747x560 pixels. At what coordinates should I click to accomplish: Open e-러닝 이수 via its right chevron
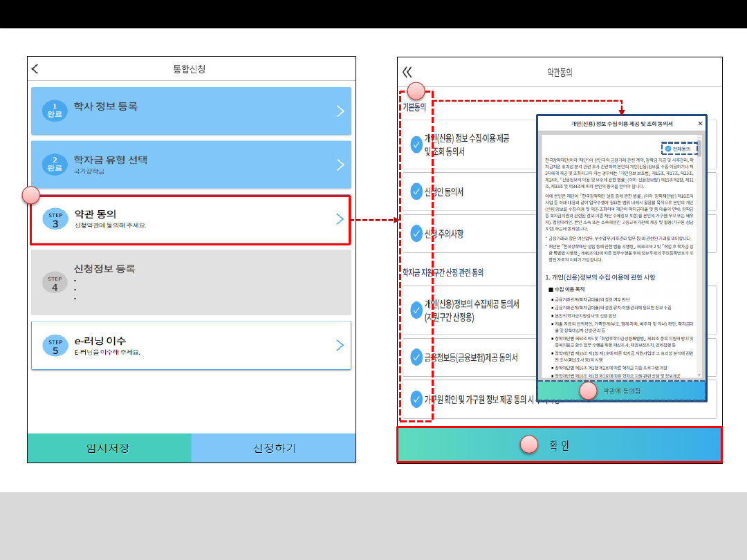[x=340, y=345]
